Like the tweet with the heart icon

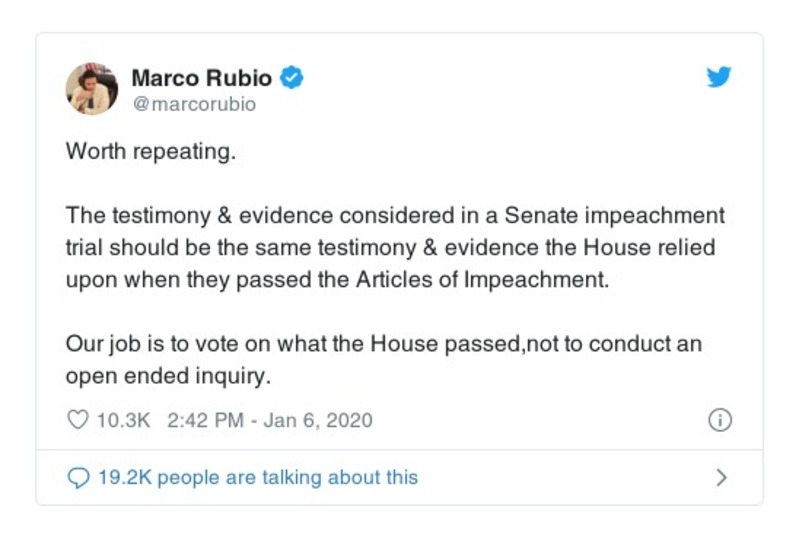pyautogui.click(x=77, y=420)
